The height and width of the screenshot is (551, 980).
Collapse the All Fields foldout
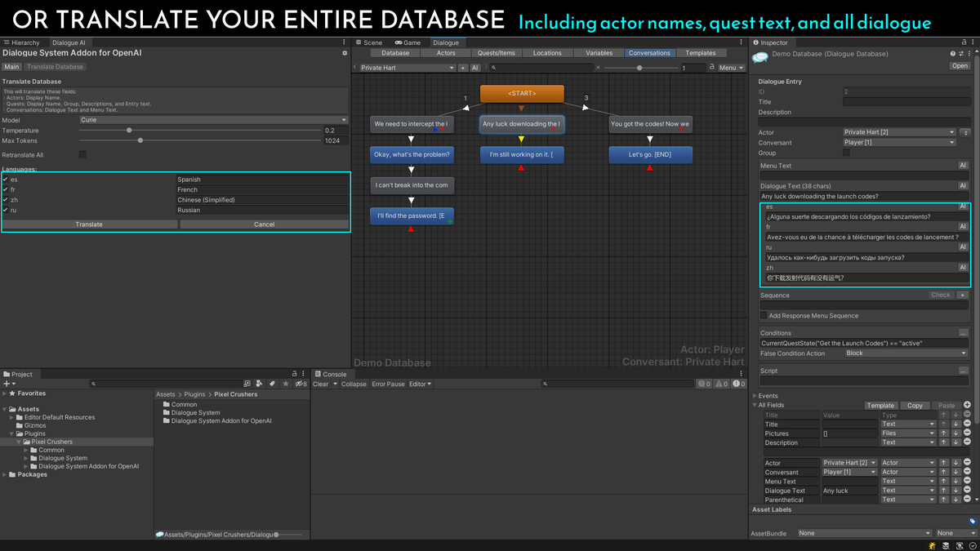point(755,405)
